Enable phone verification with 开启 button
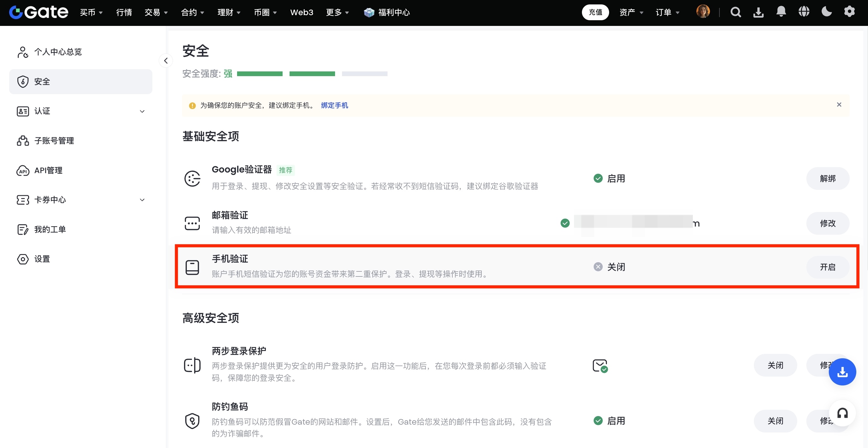The height and width of the screenshot is (448, 868). (827, 267)
